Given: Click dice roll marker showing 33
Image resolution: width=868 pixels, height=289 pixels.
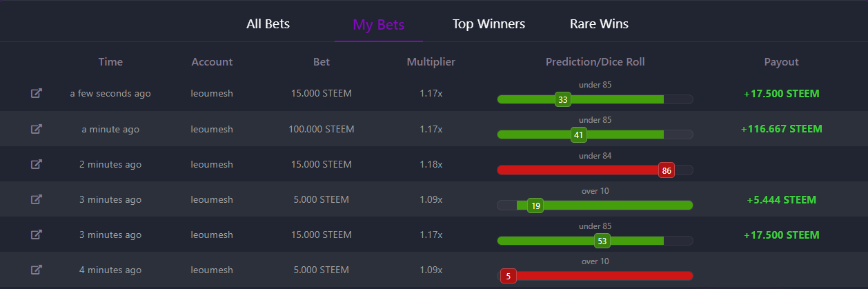Looking at the screenshot, I should pyautogui.click(x=563, y=100).
